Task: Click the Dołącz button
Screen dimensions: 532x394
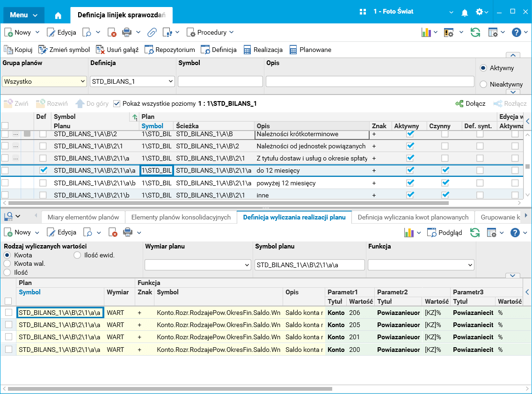Action: coord(470,103)
